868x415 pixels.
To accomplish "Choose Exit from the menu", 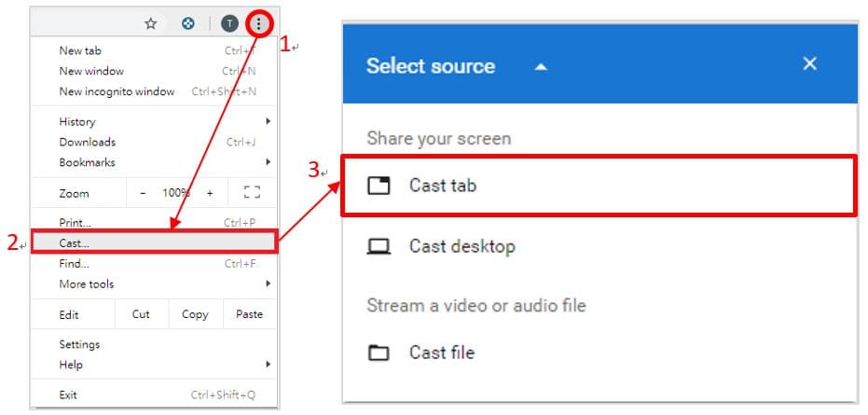I will coord(154,395).
